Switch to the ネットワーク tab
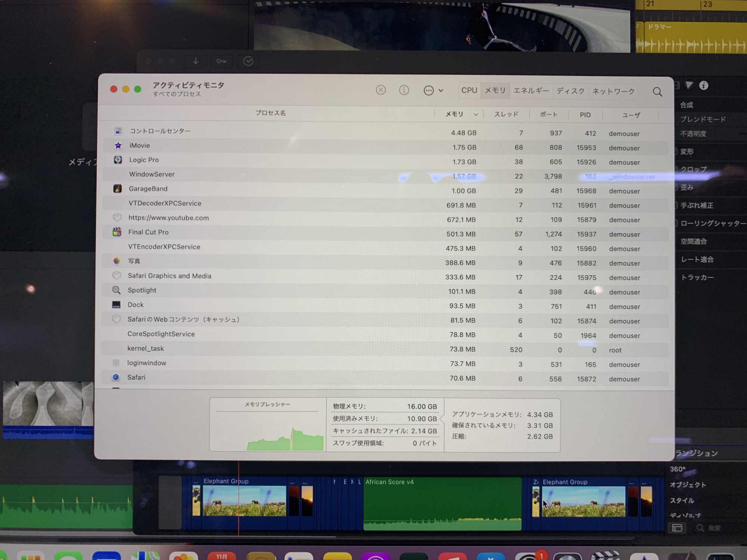The image size is (747, 560). point(613,91)
